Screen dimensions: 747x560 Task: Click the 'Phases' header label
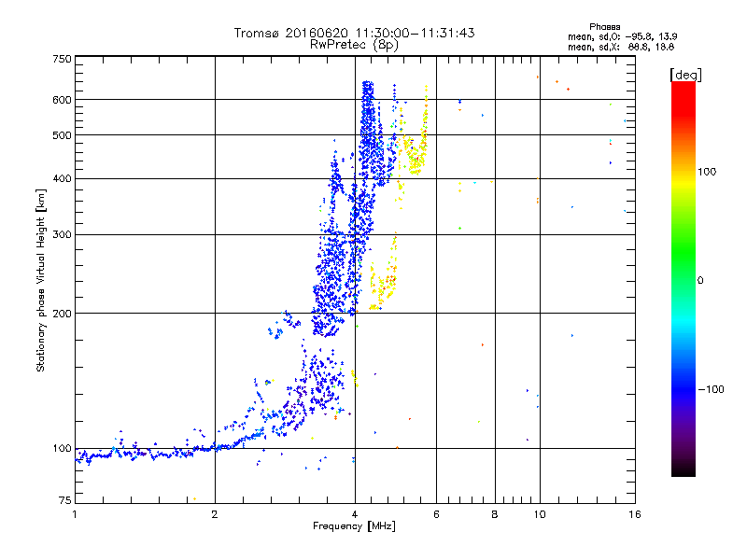[604, 27]
